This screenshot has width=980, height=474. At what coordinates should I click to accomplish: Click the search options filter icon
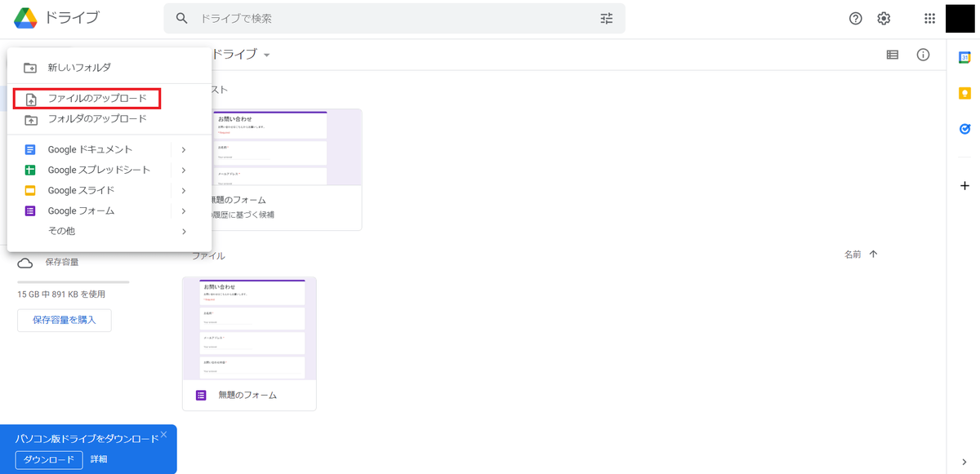[x=606, y=18]
